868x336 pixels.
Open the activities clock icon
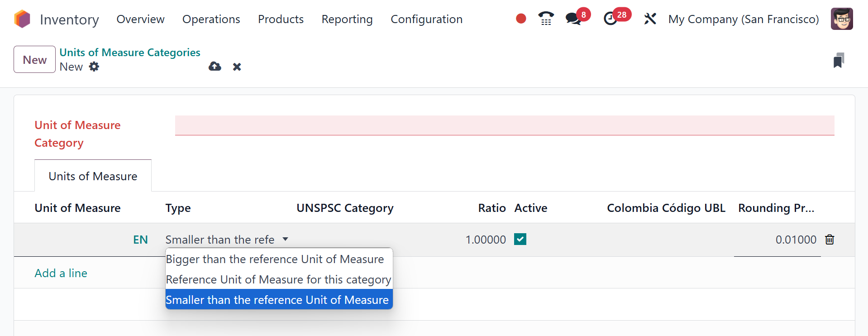coord(610,19)
